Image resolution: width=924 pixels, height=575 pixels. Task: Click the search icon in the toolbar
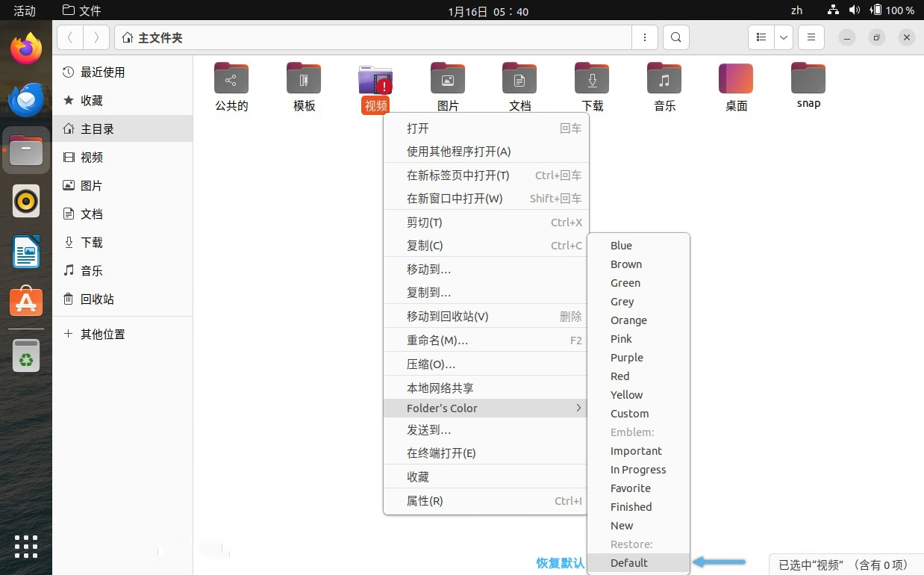click(675, 37)
